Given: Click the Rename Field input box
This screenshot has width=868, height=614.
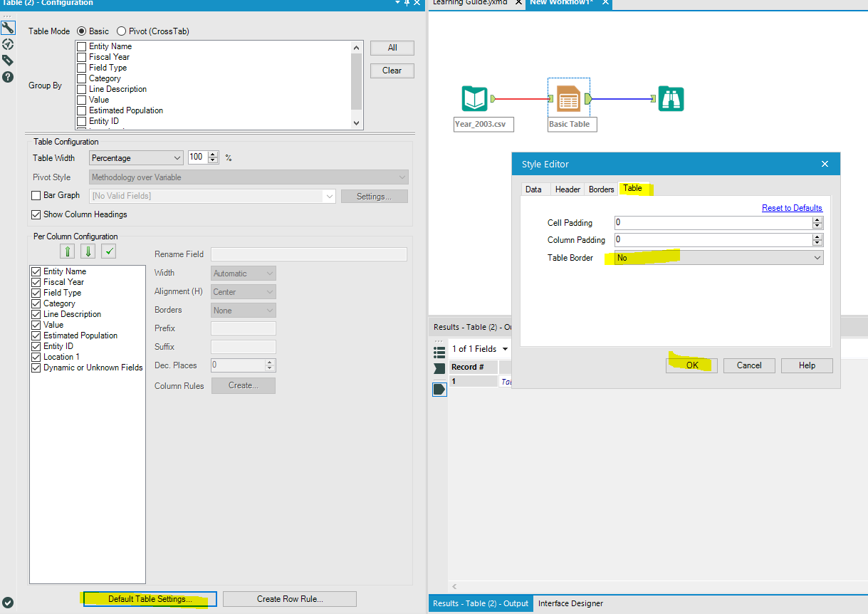Looking at the screenshot, I should click(308, 254).
